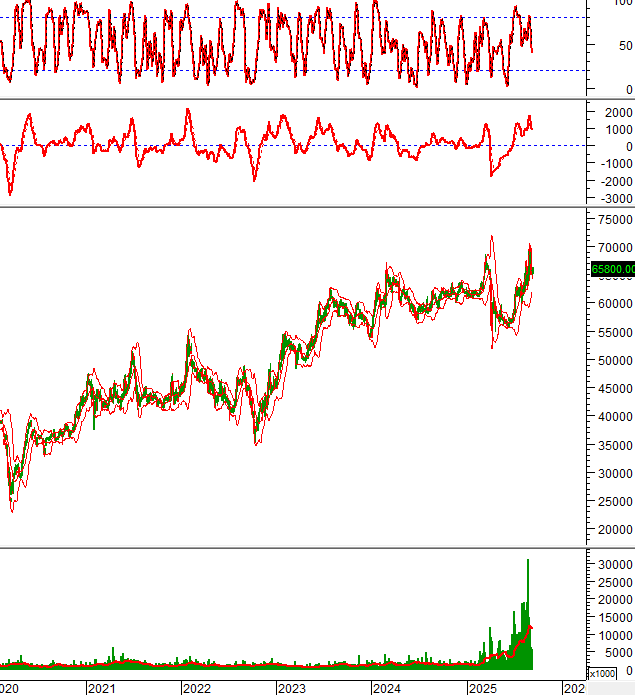The width and height of the screenshot is (635, 695).
Task: Click the 30000 value on volume axis
Action: pos(615,565)
